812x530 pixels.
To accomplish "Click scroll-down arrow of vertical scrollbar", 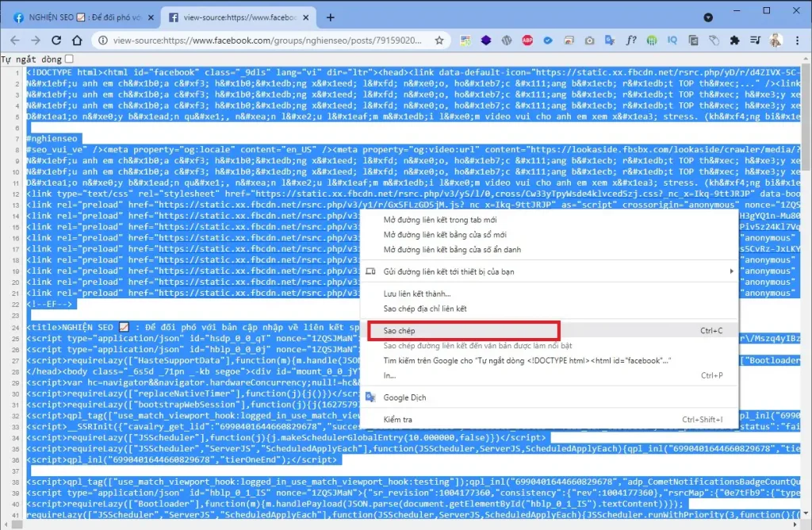I will [806, 513].
